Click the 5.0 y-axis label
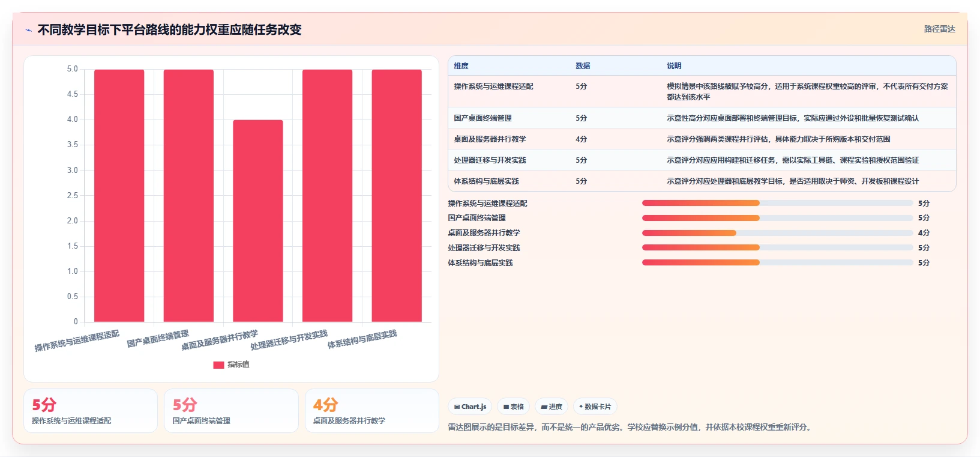980x457 pixels. 73,69
